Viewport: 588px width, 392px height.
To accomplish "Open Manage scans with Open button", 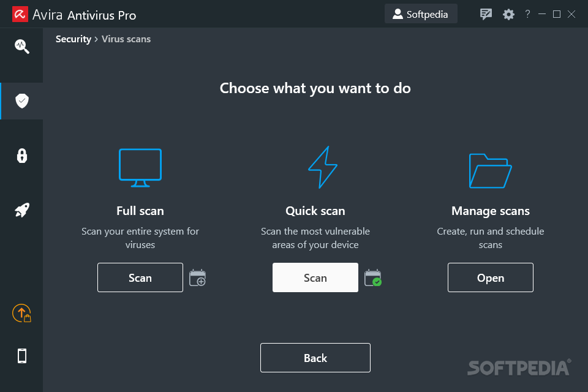I will point(491,277).
